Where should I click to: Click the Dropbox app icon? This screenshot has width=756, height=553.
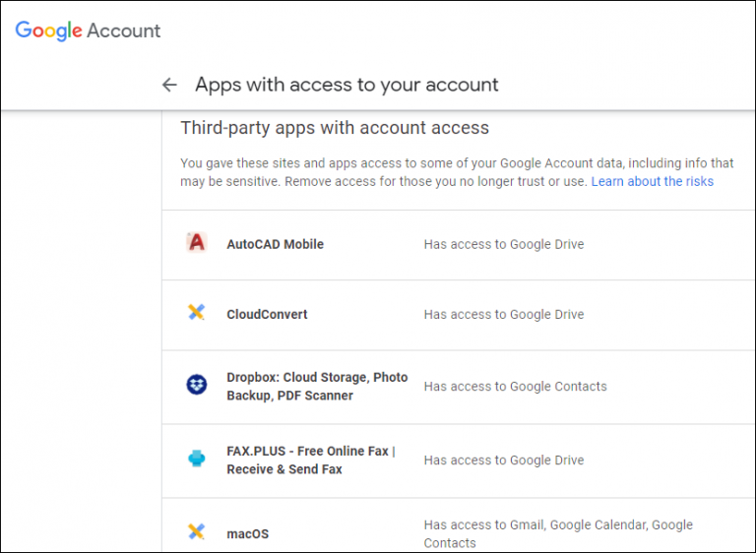coord(197,385)
